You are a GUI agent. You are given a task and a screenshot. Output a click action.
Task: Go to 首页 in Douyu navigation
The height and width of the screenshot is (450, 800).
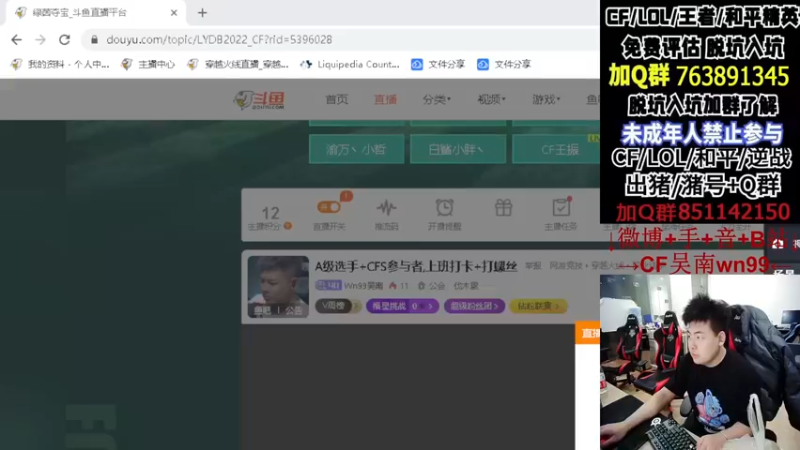tap(337, 99)
